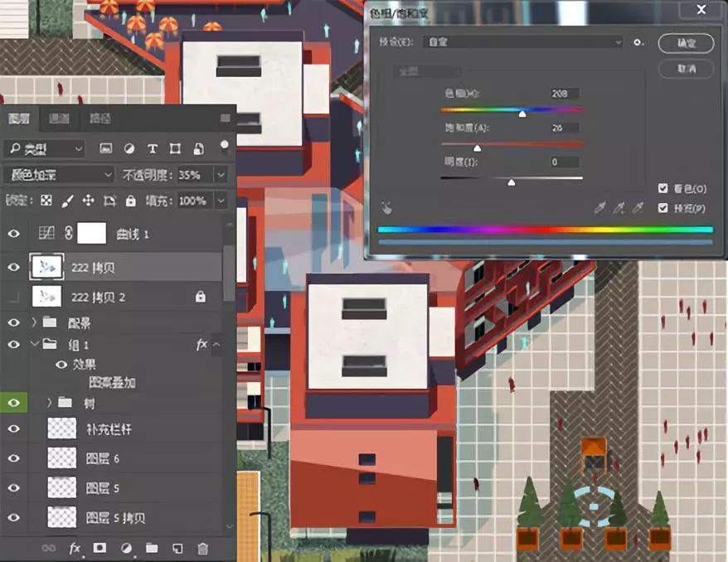Viewport: 728px width, 562px height.
Task: Open the blend mode dropdown 颜色加深
Action: [59, 175]
